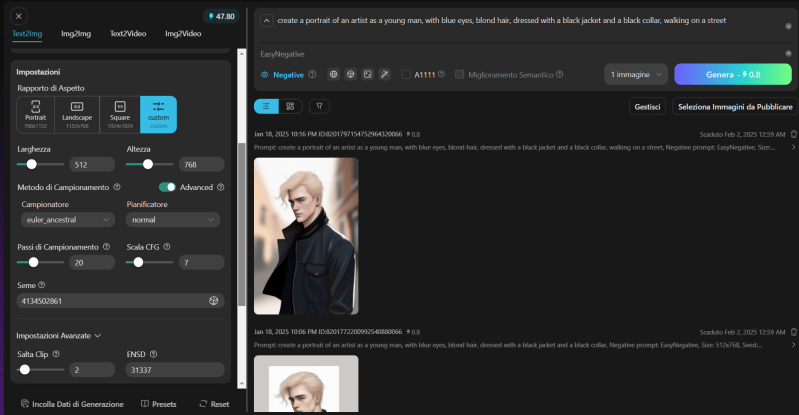
Task: Enable the A1111 checkbox
Action: click(x=406, y=74)
